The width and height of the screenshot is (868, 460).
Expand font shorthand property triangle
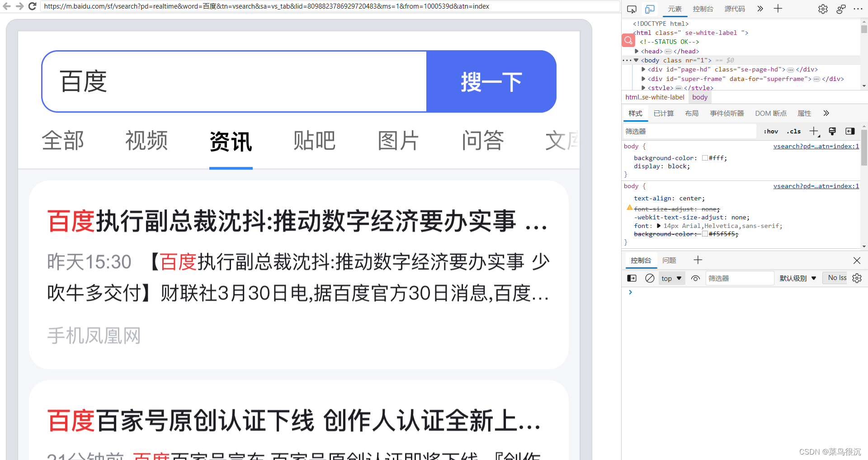[659, 226]
